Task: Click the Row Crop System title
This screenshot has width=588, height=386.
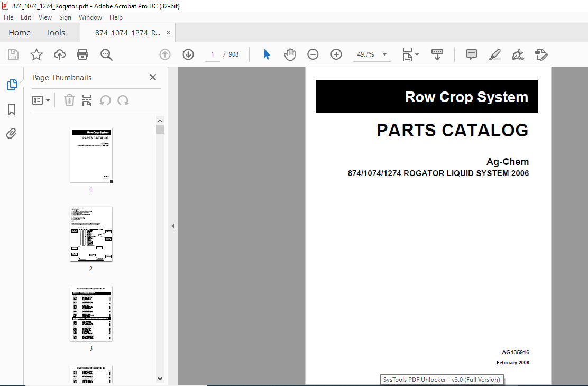Action: pyautogui.click(x=466, y=97)
